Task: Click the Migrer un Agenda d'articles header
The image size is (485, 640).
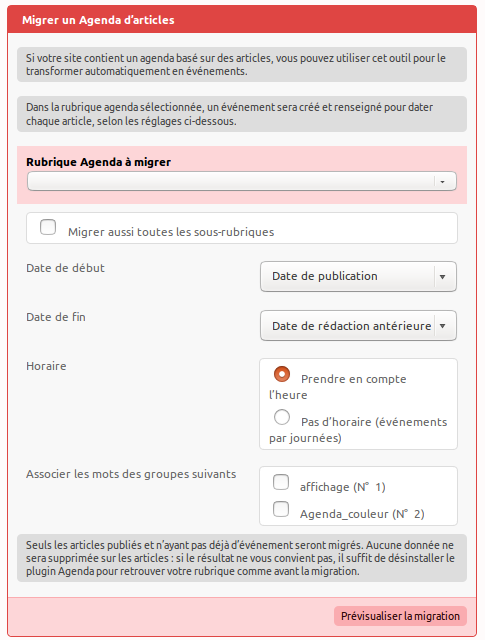Action: 98,20
